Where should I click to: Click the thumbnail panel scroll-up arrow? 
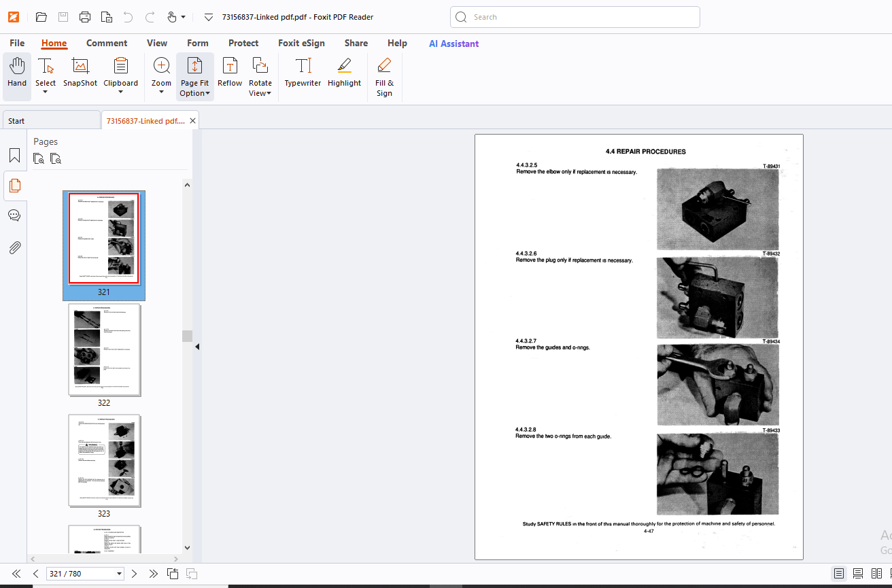[188, 184]
